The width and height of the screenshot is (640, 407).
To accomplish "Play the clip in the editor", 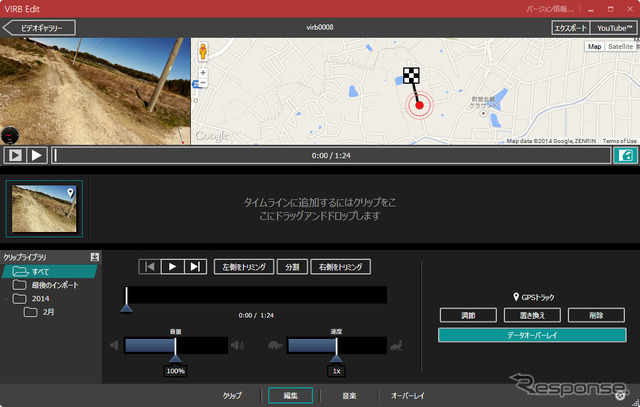I will pos(172,267).
